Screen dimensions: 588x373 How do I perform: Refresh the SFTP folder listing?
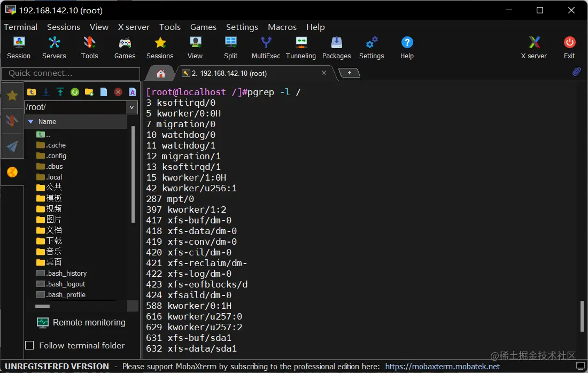point(75,92)
